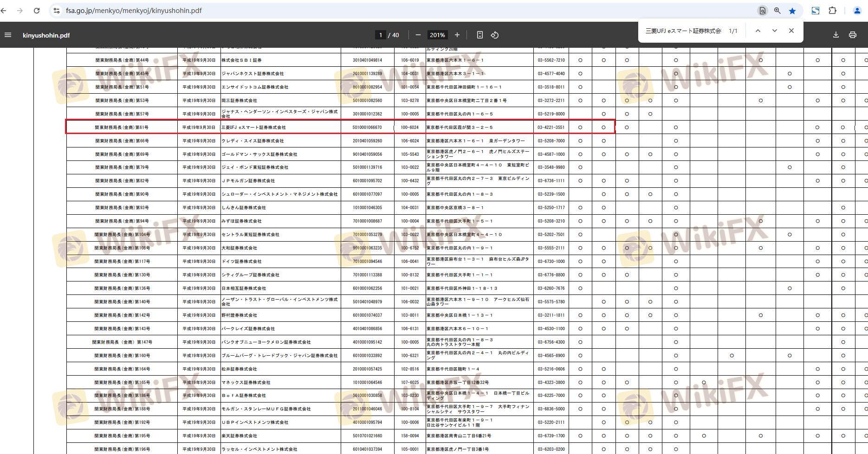The height and width of the screenshot is (454, 868).
Task: Click ドイツ証券株式会社 in the table
Action: click(x=241, y=262)
